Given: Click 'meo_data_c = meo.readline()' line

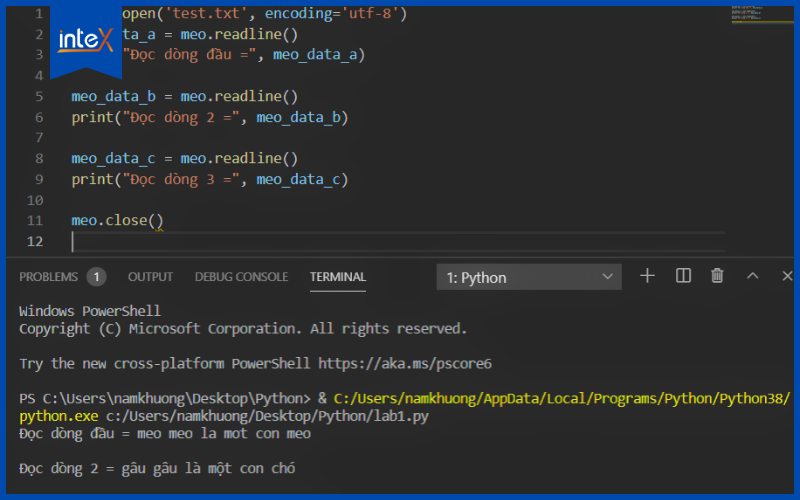Looking at the screenshot, I should pyautogui.click(x=185, y=158).
